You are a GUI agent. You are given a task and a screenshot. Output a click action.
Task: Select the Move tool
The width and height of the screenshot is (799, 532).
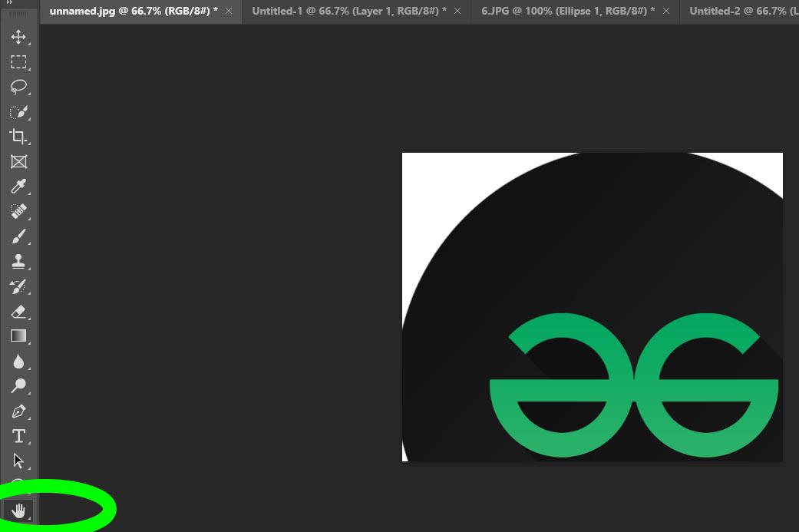point(19,37)
